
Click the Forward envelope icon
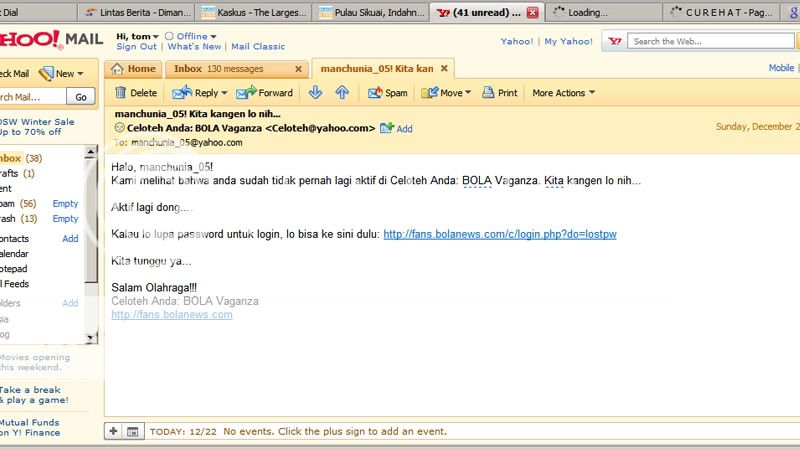(x=246, y=92)
